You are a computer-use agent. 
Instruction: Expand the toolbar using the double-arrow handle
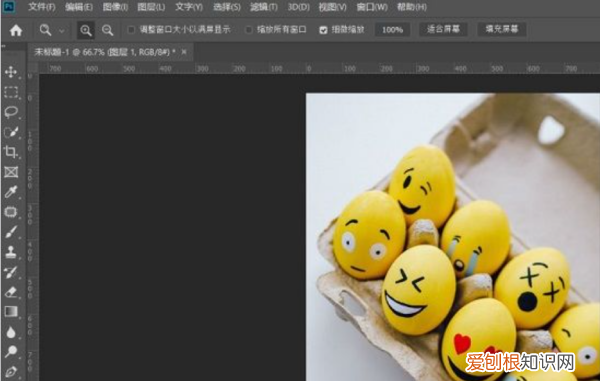click(x=3, y=46)
